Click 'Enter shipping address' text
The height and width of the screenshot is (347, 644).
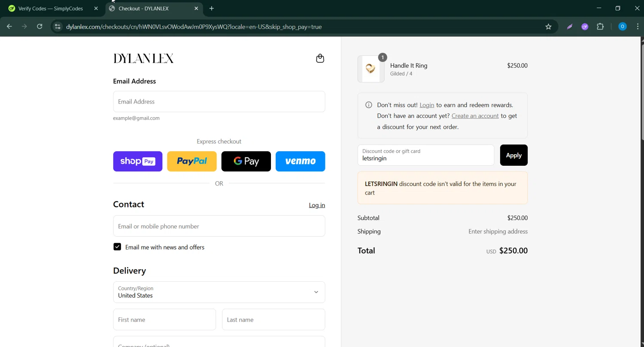[498, 231]
